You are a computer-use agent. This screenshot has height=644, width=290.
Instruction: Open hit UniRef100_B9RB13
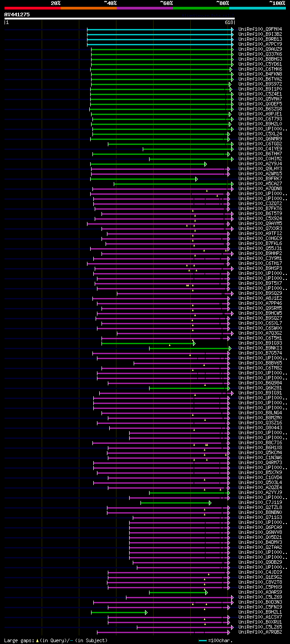click(260, 39)
